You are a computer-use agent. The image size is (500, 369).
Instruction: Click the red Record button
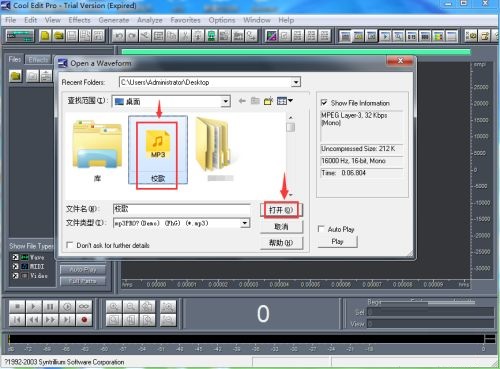coord(84,320)
